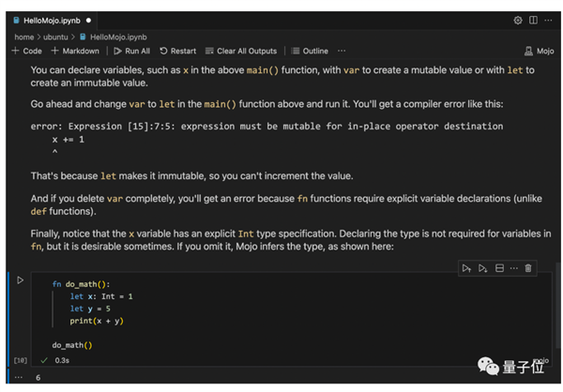This screenshot has width=563, height=392.
Task: Open notebook settings gear icon
Action: tap(518, 20)
